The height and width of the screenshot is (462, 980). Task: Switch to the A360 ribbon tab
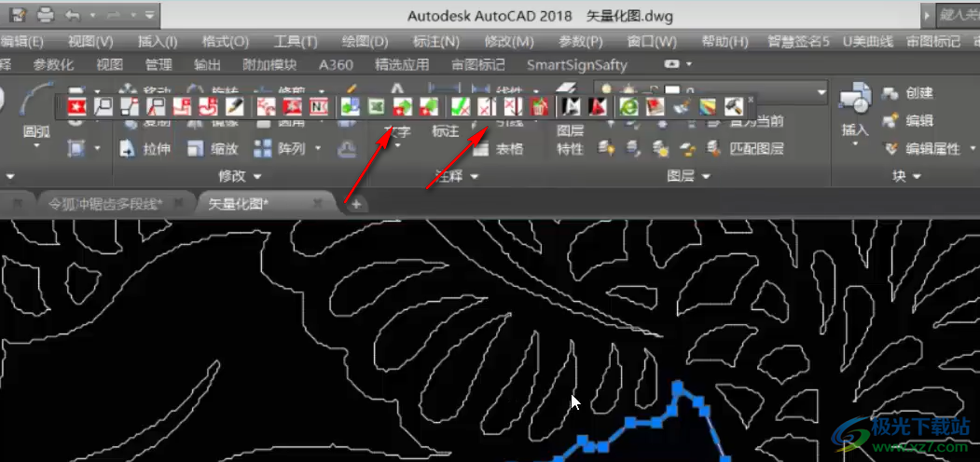[x=336, y=64]
